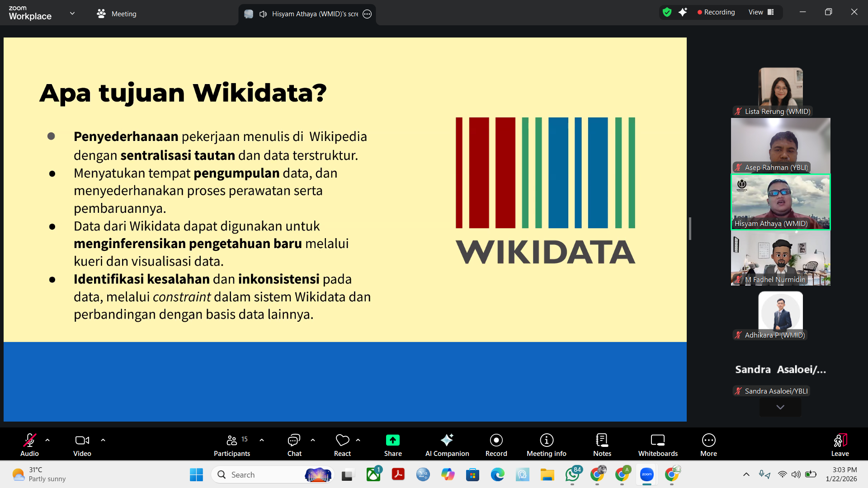Toggle meeting Record button
868x488 pixels.
pos(496,445)
